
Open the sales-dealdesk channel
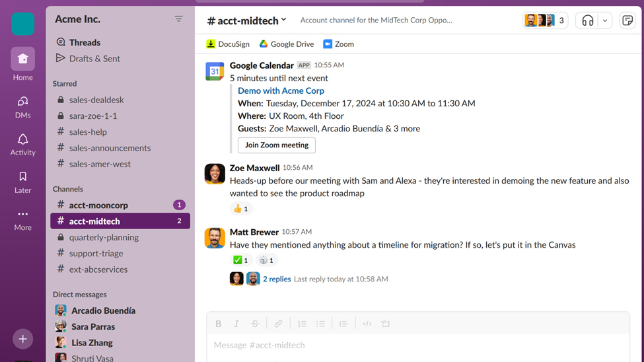pyautogui.click(x=120, y=100)
